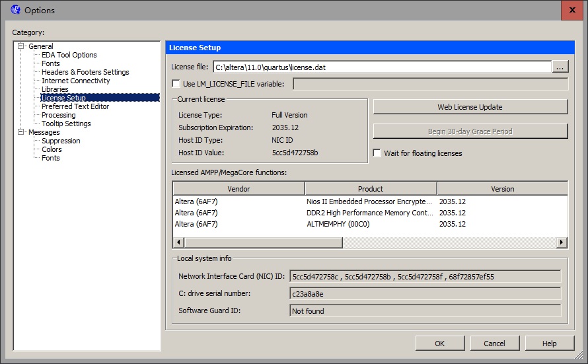Toggle Wait for floating licenses checkbox
This screenshot has height=364, width=588.
pos(377,153)
